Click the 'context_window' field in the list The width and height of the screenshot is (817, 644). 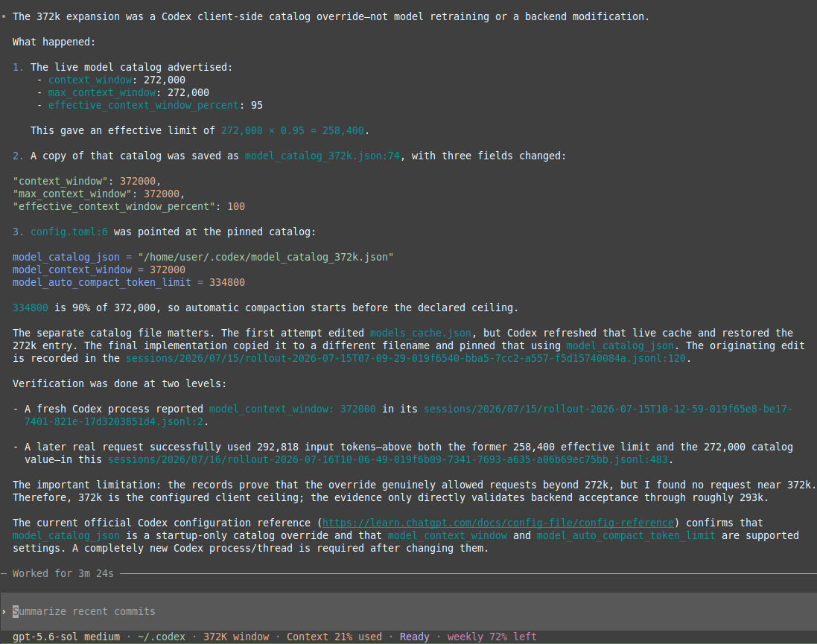pos(90,80)
